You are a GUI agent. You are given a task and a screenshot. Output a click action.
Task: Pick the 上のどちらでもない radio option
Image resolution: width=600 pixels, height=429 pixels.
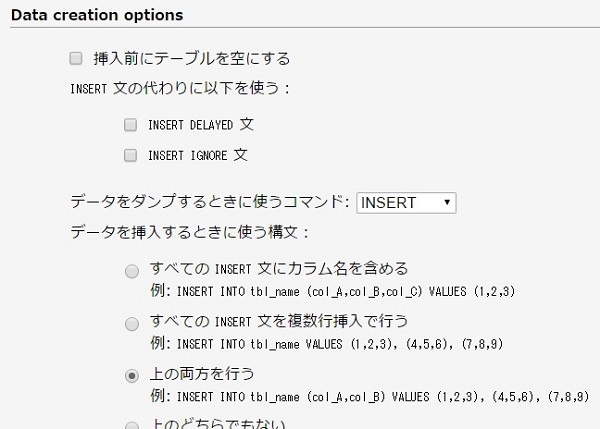click(132, 425)
